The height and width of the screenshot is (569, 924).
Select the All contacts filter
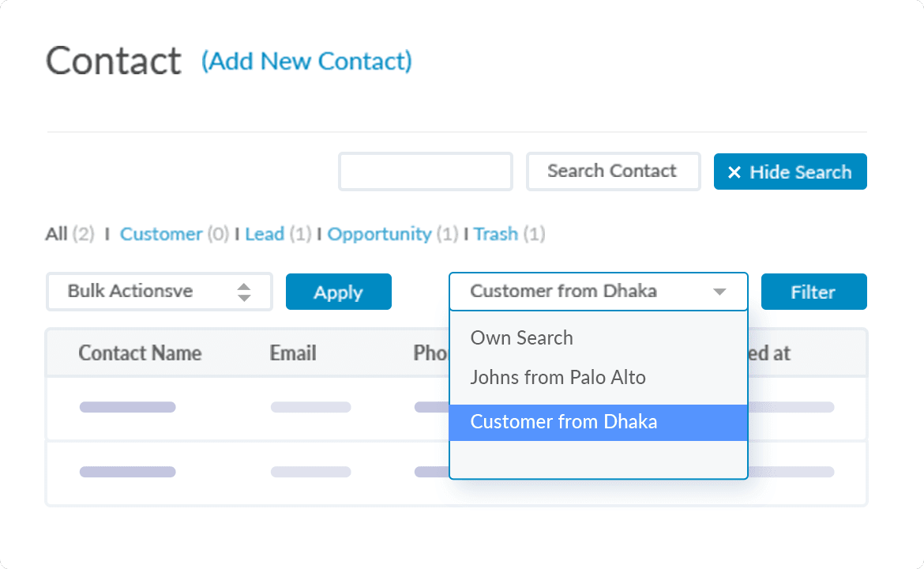57,234
